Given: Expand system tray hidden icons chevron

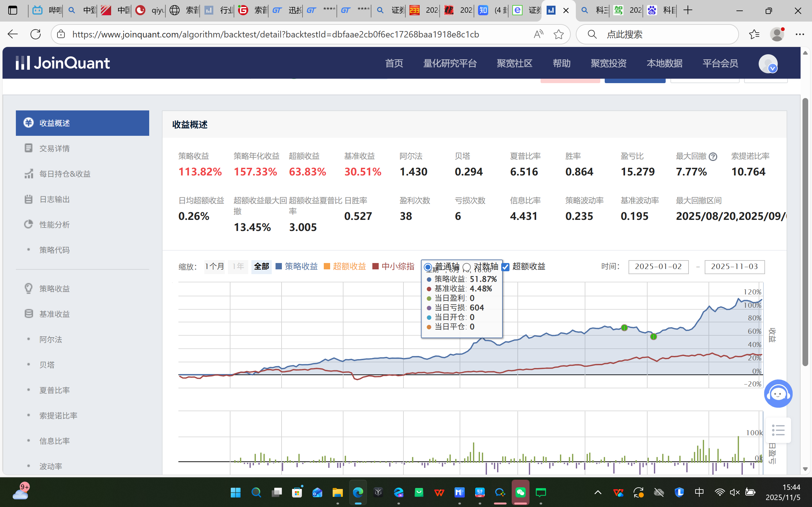Looking at the screenshot, I should coord(598,492).
